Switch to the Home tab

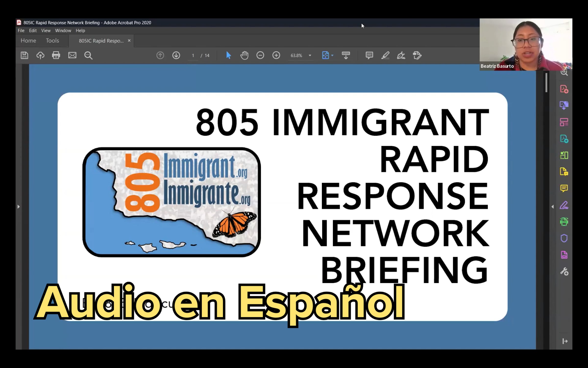[x=28, y=40]
